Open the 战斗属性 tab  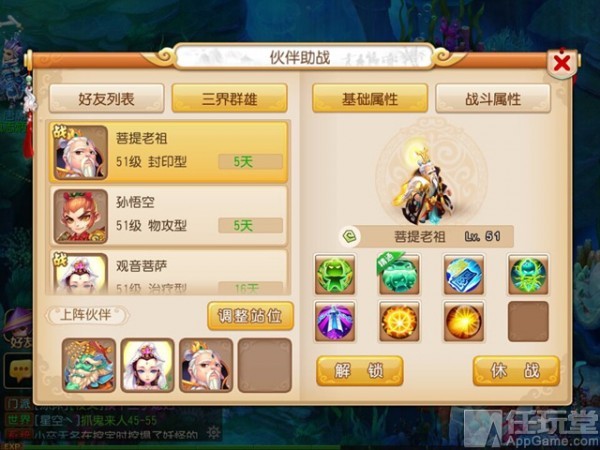point(493,99)
